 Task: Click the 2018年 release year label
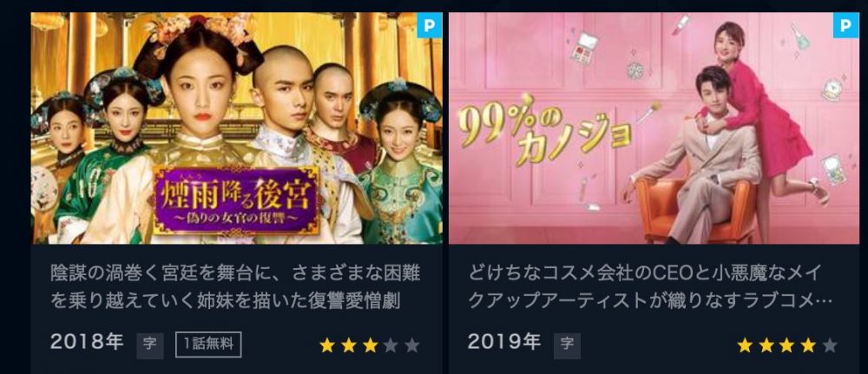86,342
